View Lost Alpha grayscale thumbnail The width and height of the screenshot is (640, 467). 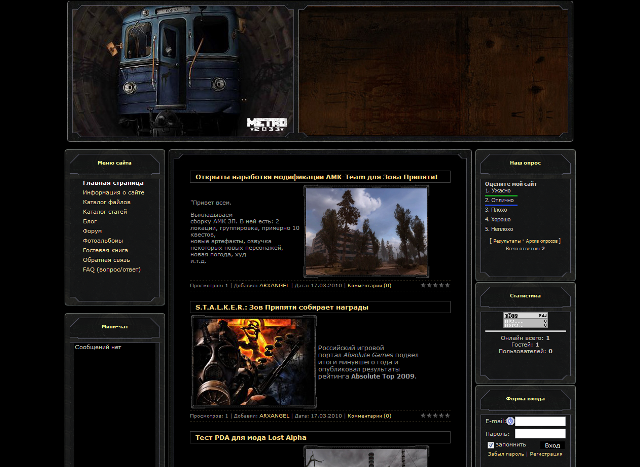point(366,457)
